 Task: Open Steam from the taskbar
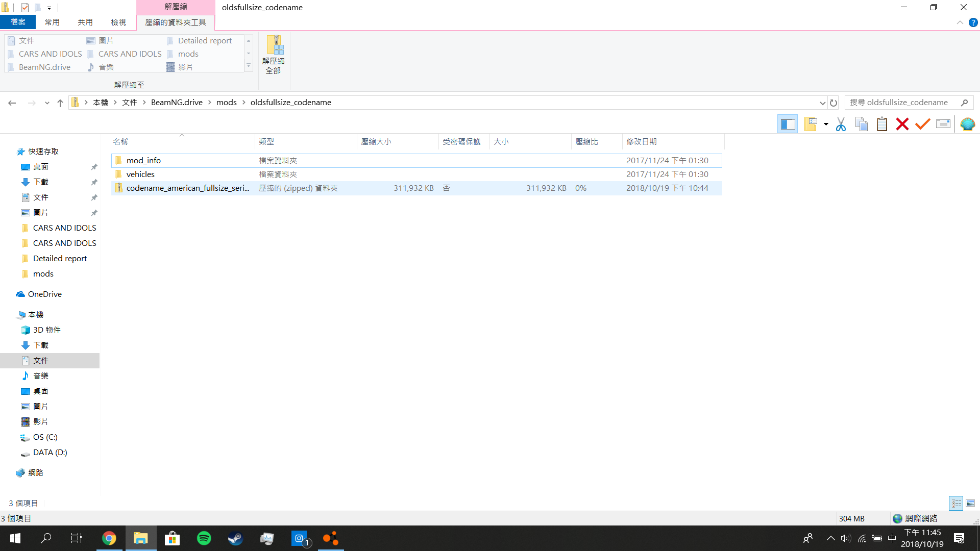click(x=235, y=538)
